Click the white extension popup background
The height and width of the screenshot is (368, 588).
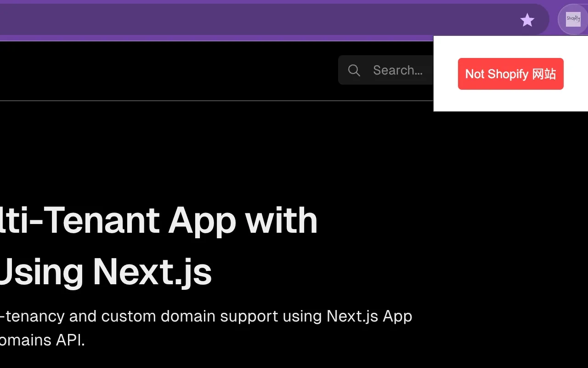pyautogui.click(x=510, y=100)
